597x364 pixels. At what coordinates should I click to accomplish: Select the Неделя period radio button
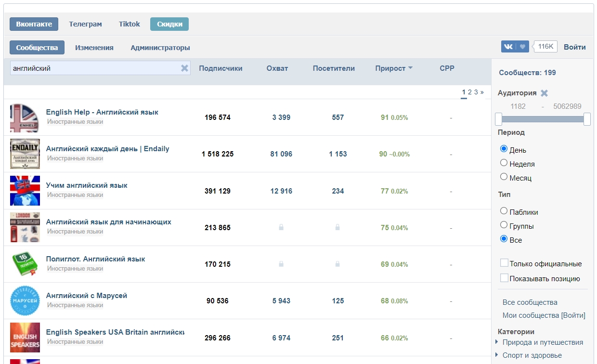(x=504, y=163)
